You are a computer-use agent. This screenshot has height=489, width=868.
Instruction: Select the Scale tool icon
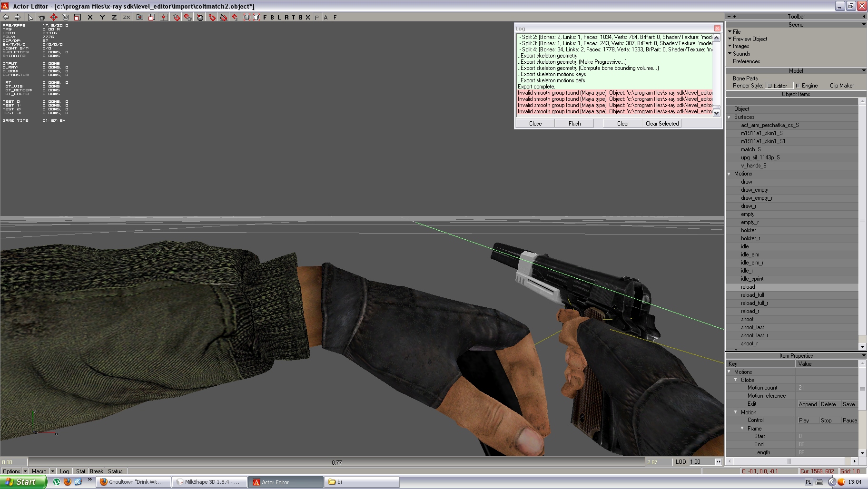click(x=78, y=17)
